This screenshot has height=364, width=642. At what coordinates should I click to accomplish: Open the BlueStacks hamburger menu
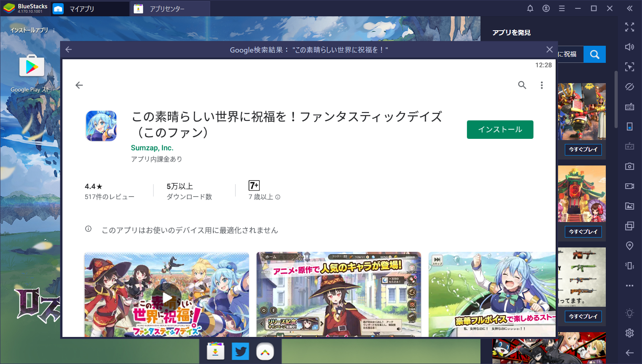click(562, 8)
